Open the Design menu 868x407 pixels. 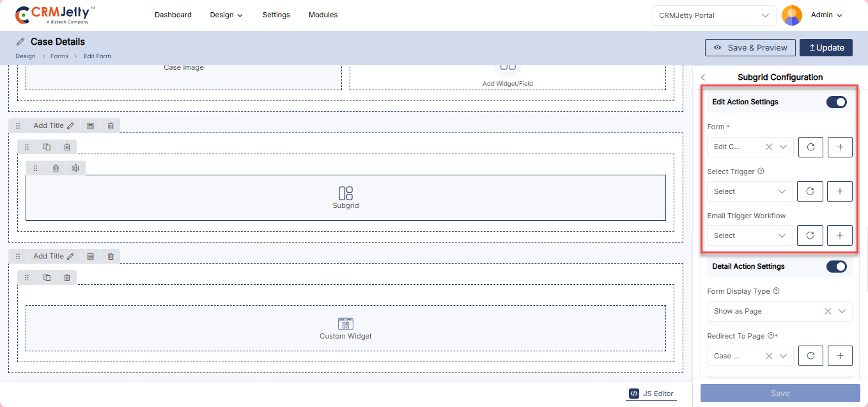pyautogui.click(x=226, y=15)
